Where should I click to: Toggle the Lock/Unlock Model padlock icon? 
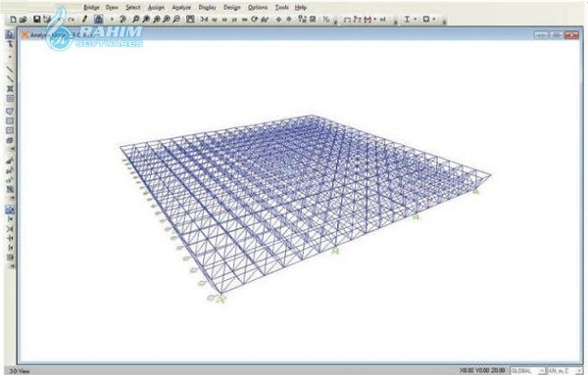[98, 20]
